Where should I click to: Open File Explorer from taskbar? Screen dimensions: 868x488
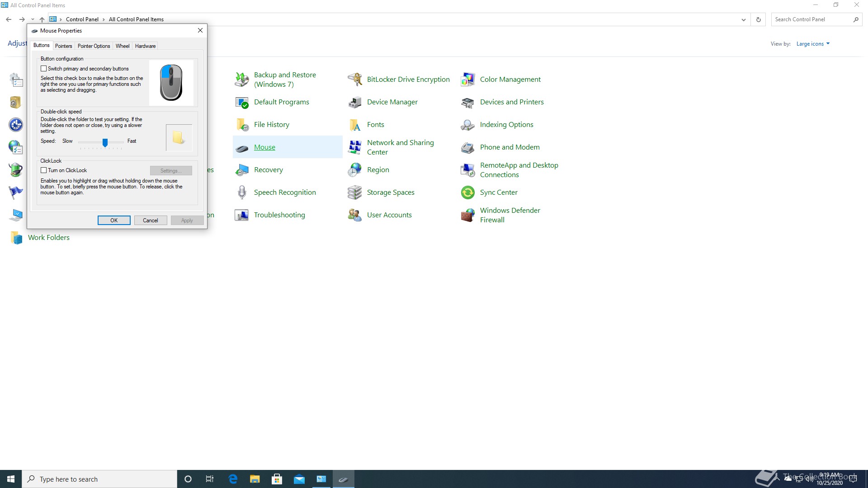tap(255, 479)
